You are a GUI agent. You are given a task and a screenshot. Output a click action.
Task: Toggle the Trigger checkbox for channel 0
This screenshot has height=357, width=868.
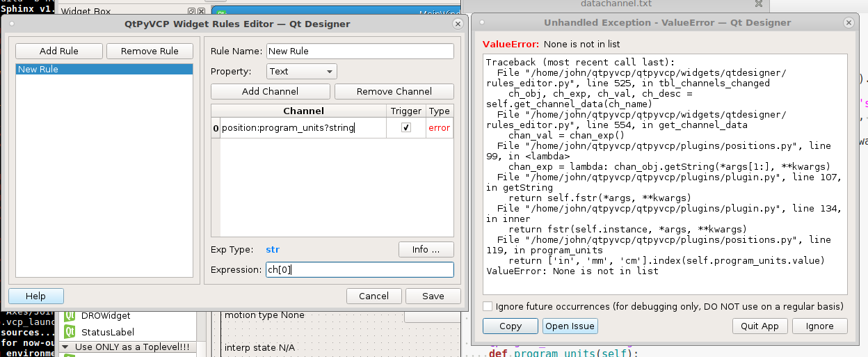pos(406,127)
